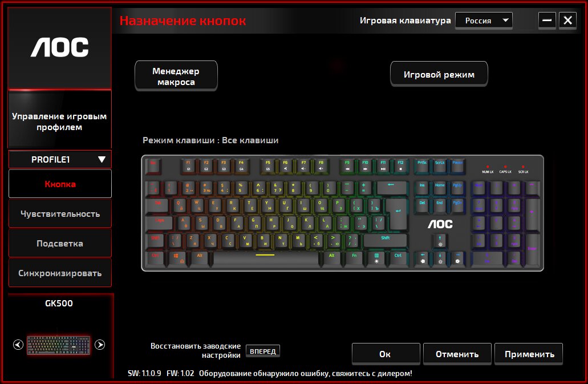Select the spacebar key on keyboard image
This screenshot has height=384, width=588.
tap(265, 258)
